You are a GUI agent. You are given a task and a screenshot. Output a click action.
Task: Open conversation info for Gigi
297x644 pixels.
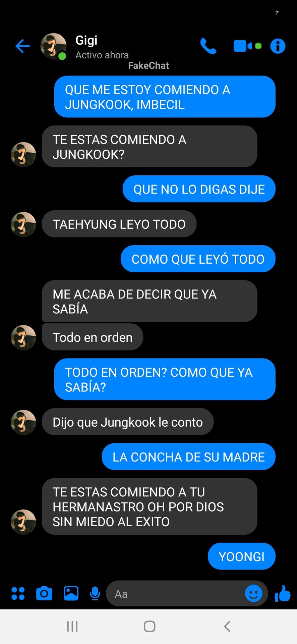pos(278,46)
